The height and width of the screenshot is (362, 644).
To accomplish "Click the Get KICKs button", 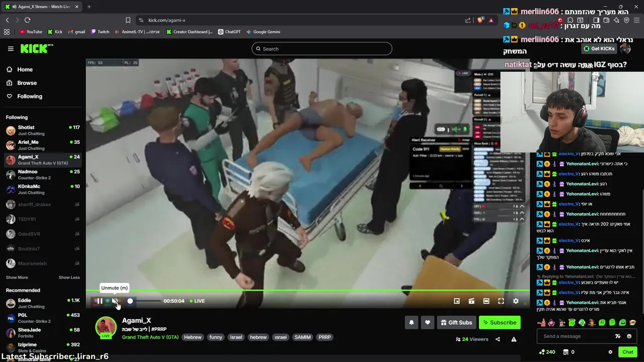I will click(599, 49).
